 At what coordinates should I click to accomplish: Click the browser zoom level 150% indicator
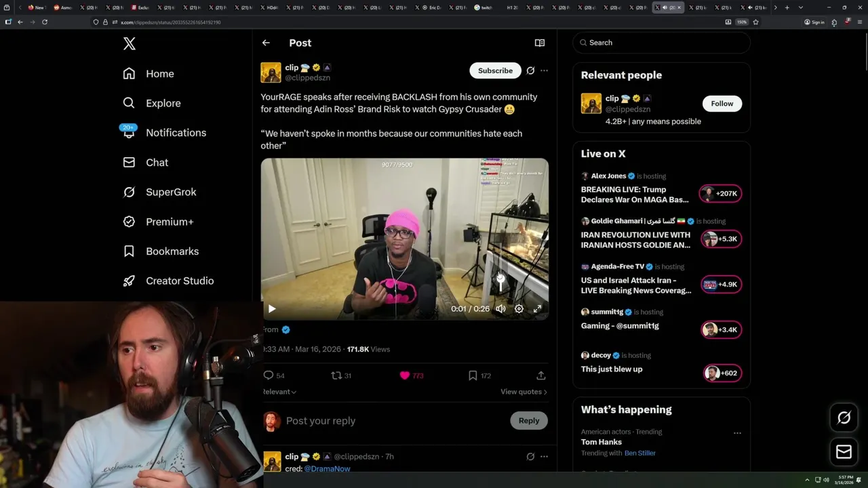(x=742, y=22)
